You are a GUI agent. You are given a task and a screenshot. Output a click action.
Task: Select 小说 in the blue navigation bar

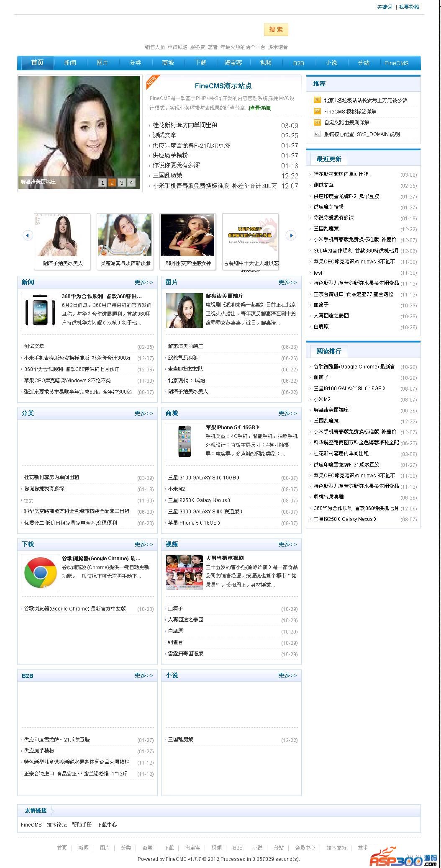click(x=331, y=63)
